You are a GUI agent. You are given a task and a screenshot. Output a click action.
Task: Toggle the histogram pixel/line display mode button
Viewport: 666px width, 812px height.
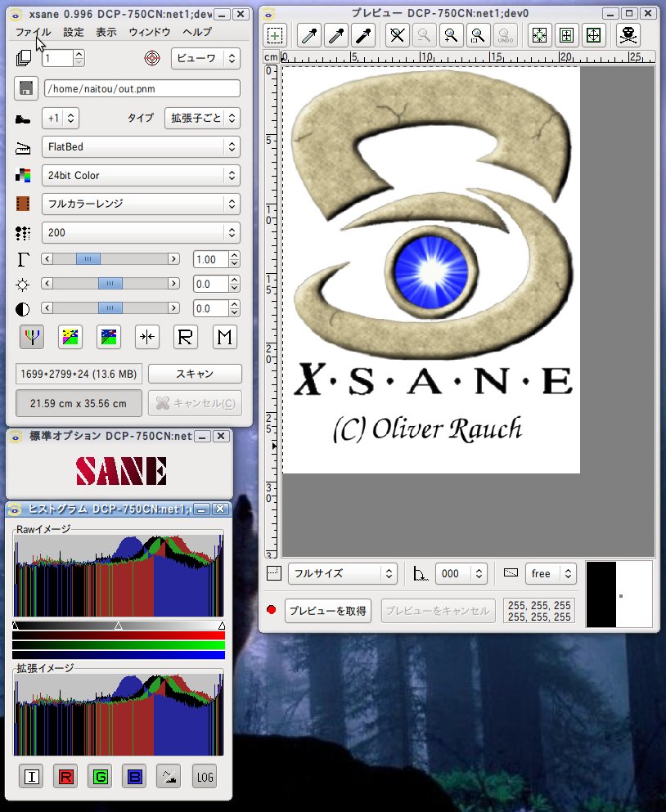click(169, 777)
